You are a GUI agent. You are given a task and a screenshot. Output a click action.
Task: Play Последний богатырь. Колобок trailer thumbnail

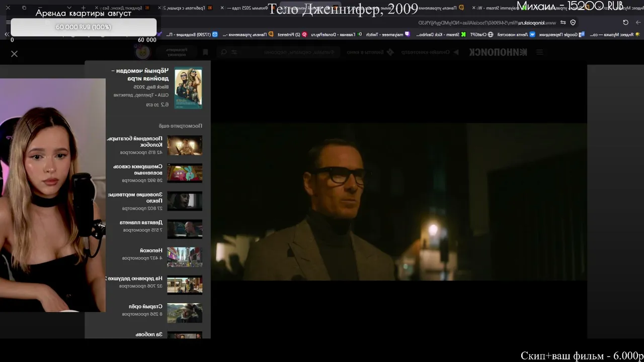click(x=185, y=145)
